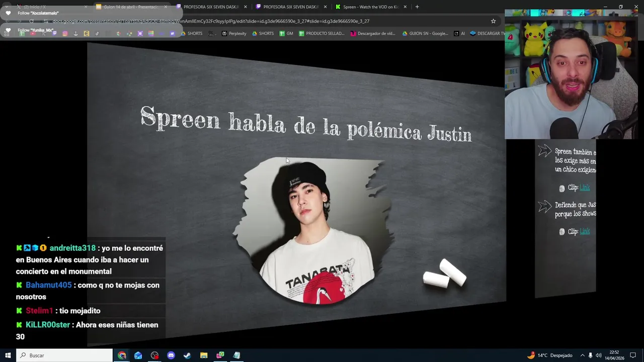Open Discord from the taskbar
The image size is (644, 362).
coord(171,355)
